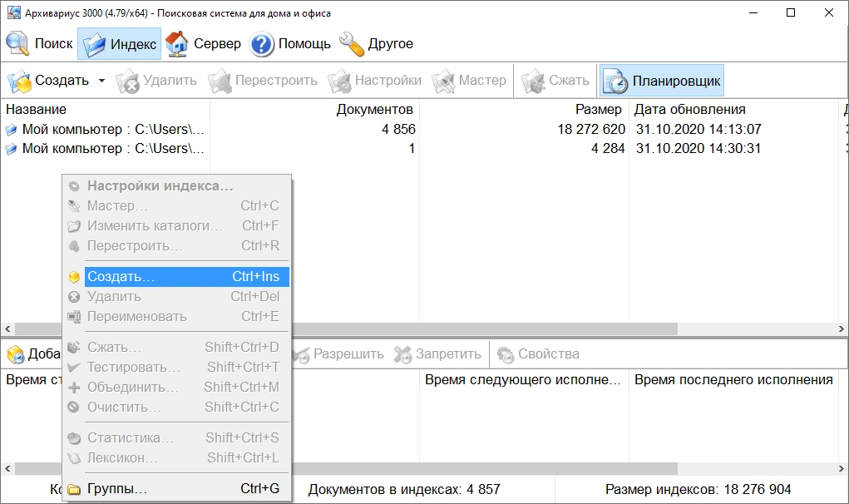Choose Изменить каталоги… in the context menu
This screenshot has height=504, width=849.
[x=176, y=225]
